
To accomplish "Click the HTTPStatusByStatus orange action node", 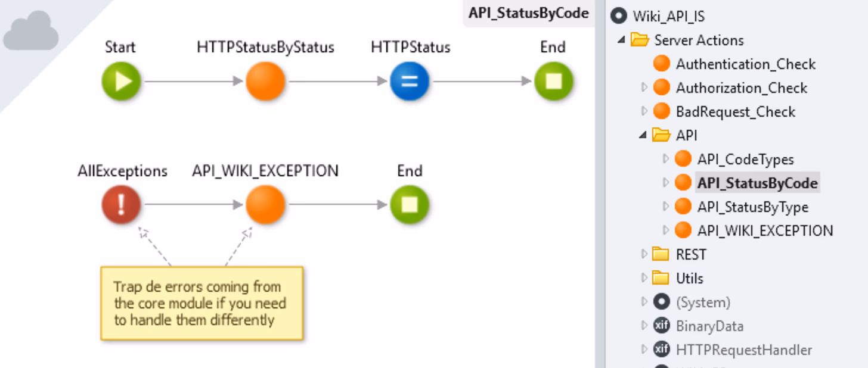I will pyautogui.click(x=265, y=82).
